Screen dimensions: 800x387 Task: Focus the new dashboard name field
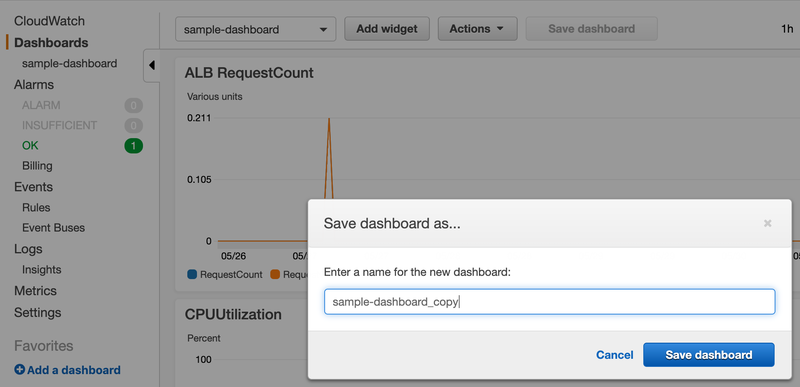[549, 302]
